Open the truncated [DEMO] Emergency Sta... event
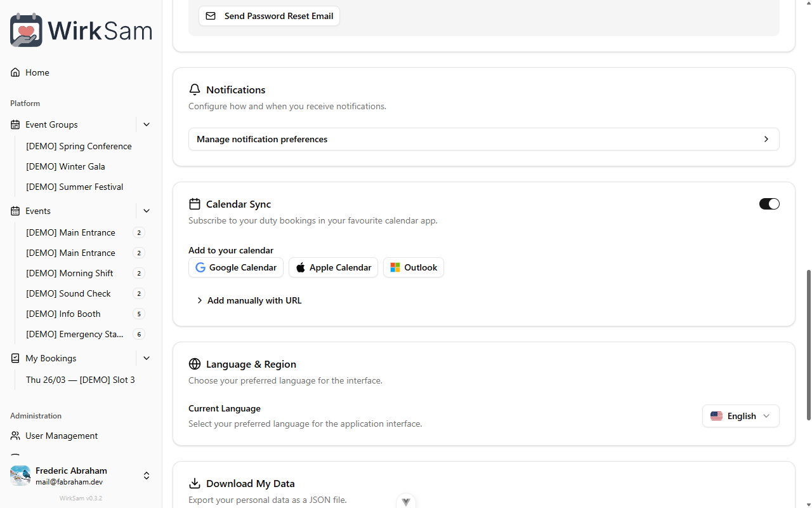This screenshot has height=508, width=812. coord(75,334)
